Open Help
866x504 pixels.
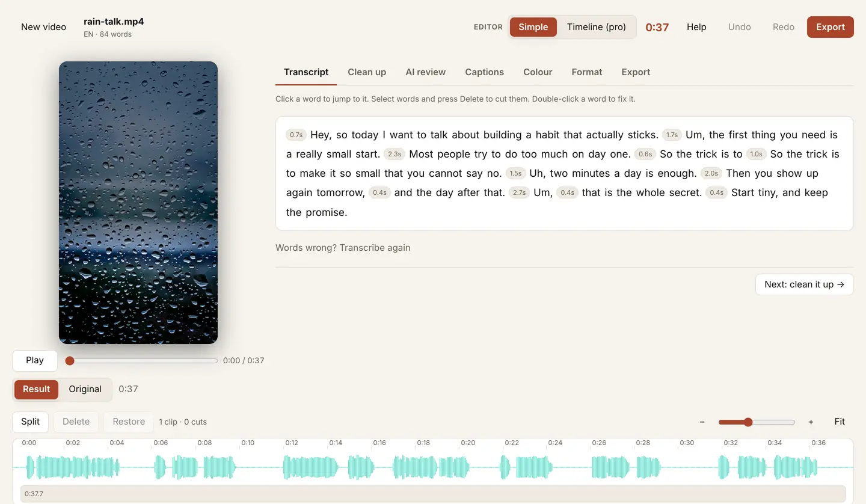point(696,27)
